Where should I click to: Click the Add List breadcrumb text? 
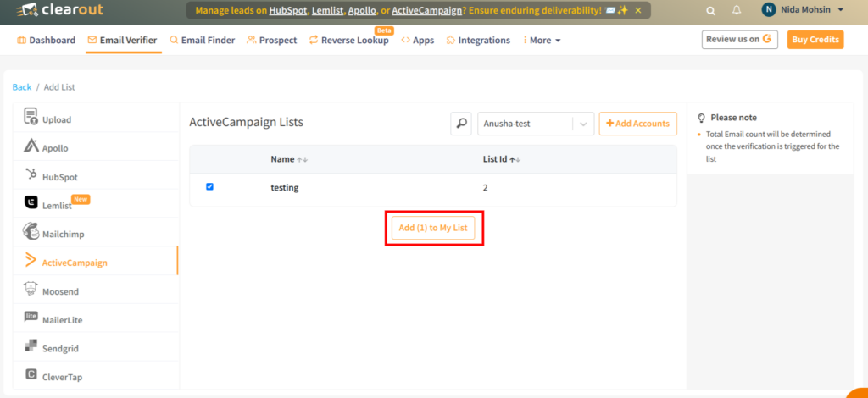click(59, 87)
